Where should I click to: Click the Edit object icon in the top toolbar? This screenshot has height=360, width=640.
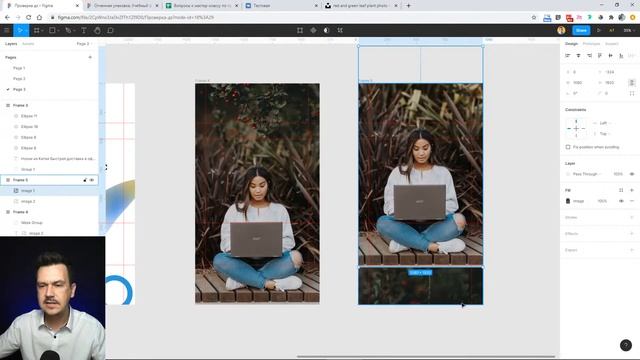coord(300,30)
